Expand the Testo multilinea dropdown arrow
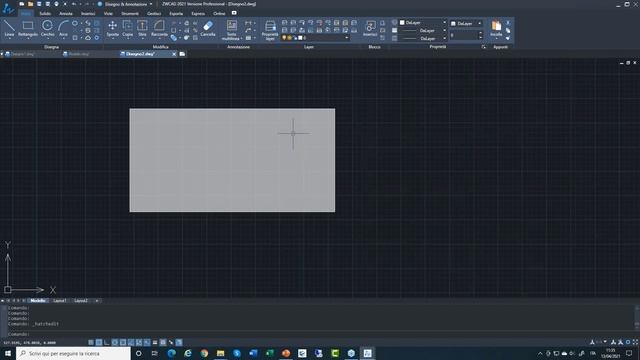The image size is (640, 360). [x=242, y=39]
